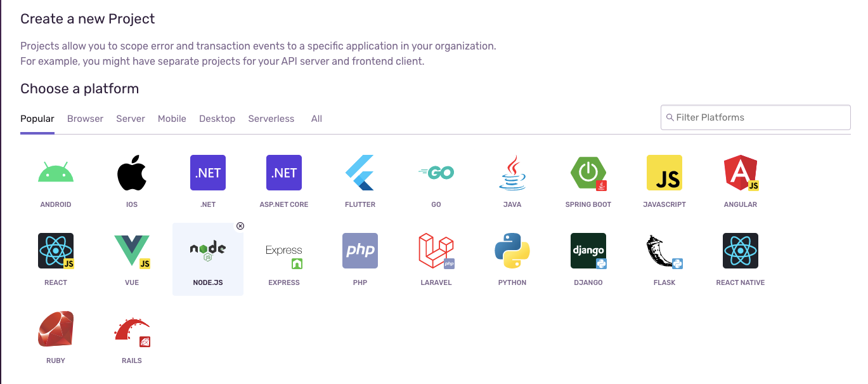
Task: Pick the React platform icon
Action: point(56,251)
